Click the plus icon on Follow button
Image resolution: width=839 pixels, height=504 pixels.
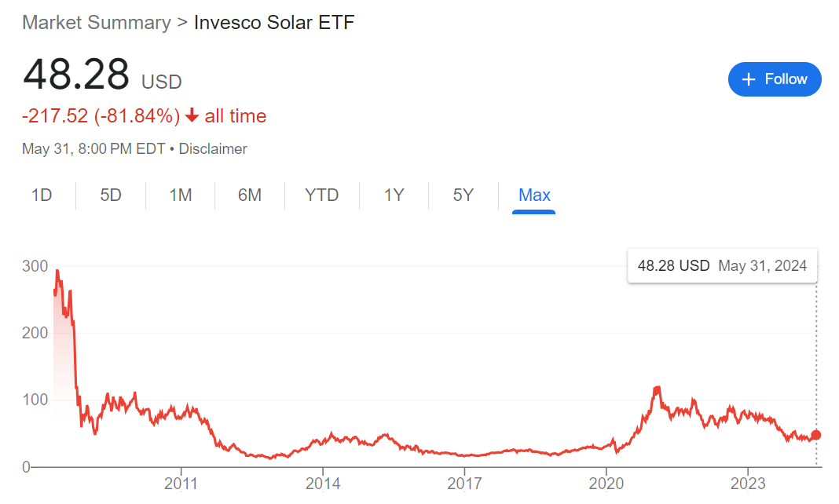(x=749, y=79)
